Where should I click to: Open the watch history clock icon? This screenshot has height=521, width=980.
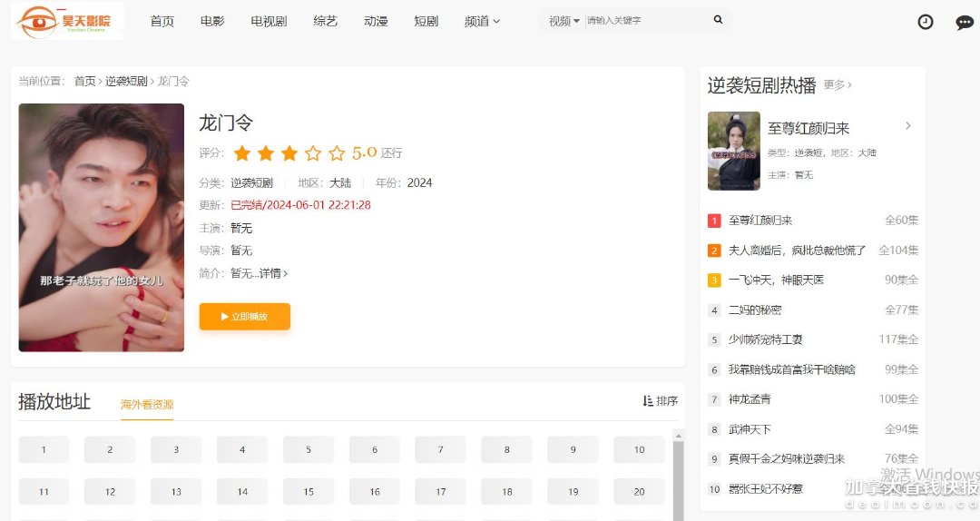(925, 22)
